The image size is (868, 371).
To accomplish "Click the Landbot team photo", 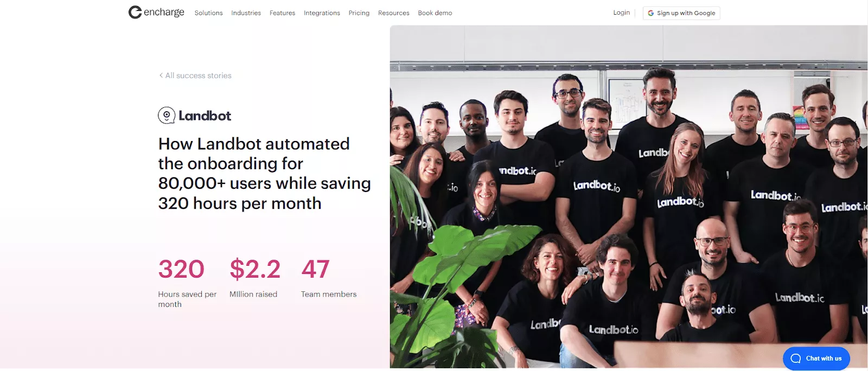I will click(x=629, y=197).
